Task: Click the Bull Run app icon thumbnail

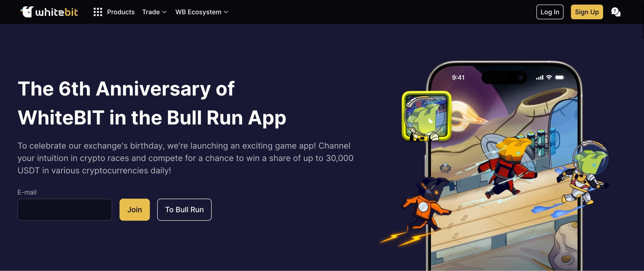Action: pyautogui.click(x=426, y=116)
